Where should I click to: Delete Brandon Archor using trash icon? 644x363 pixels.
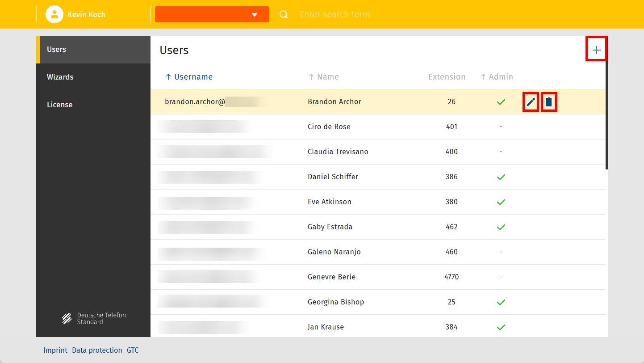tap(549, 102)
